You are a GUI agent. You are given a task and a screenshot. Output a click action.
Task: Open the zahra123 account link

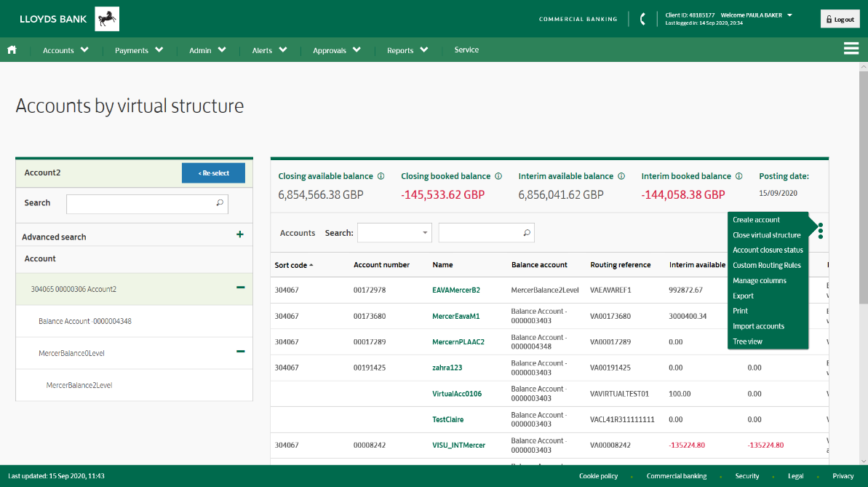(x=447, y=368)
